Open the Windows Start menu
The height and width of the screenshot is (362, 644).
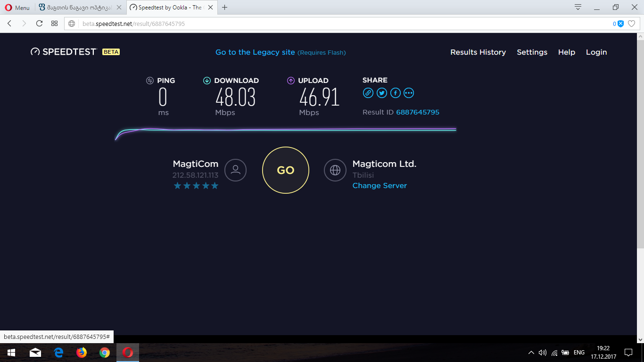(11, 353)
